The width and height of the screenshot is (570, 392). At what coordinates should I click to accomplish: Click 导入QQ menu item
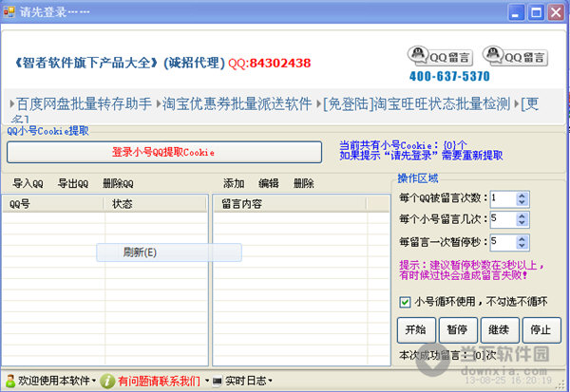pyautogui.click(x=28, y=183)
